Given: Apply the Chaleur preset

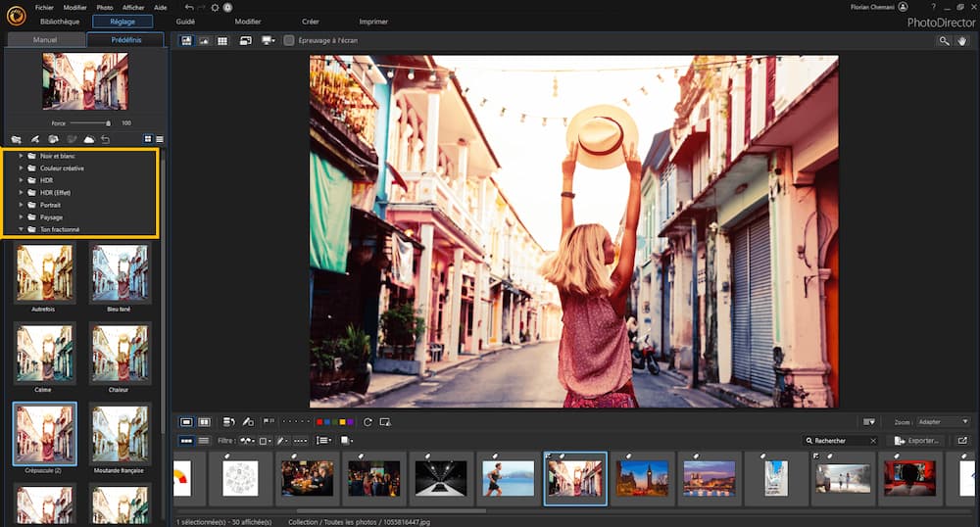Looking at the screenshot, I should 120,354.
